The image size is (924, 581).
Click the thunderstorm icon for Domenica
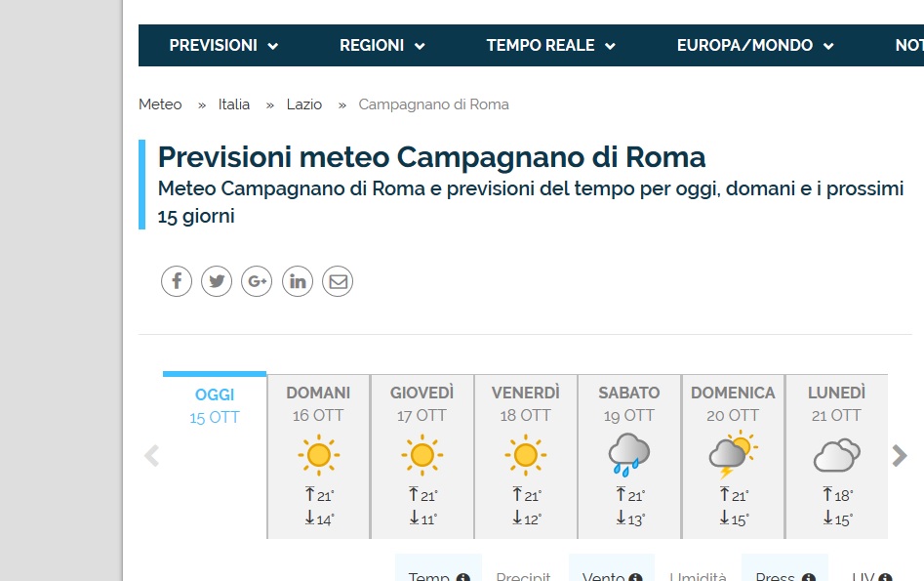tap(733, 455)
